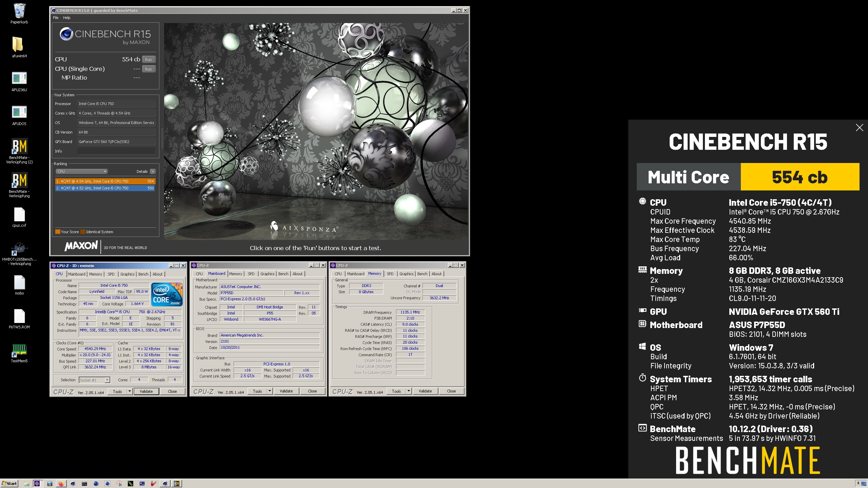
Task: Click the Model P7P55D field
Action: pos(251,293)
